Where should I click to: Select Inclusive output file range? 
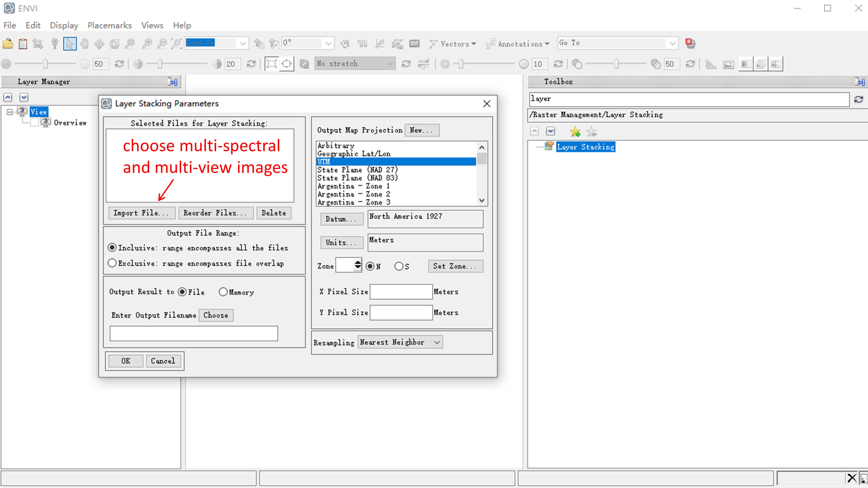click(x=112, y=247)
